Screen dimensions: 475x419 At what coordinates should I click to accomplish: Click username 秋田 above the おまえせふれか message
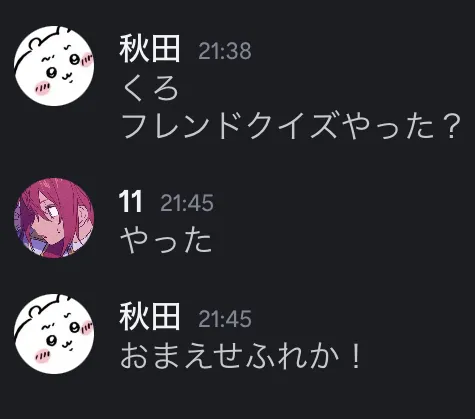point(150,317)
